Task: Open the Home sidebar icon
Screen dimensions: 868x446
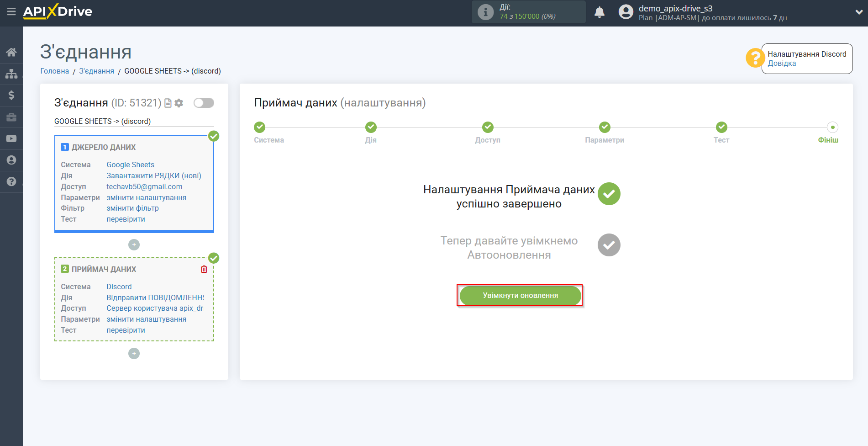Action: (x=11, y=52)
